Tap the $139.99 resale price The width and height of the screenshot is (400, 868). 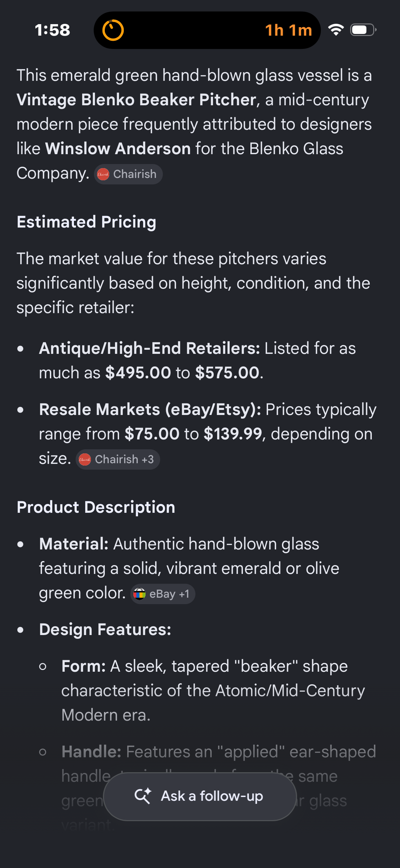pos(233,434)
